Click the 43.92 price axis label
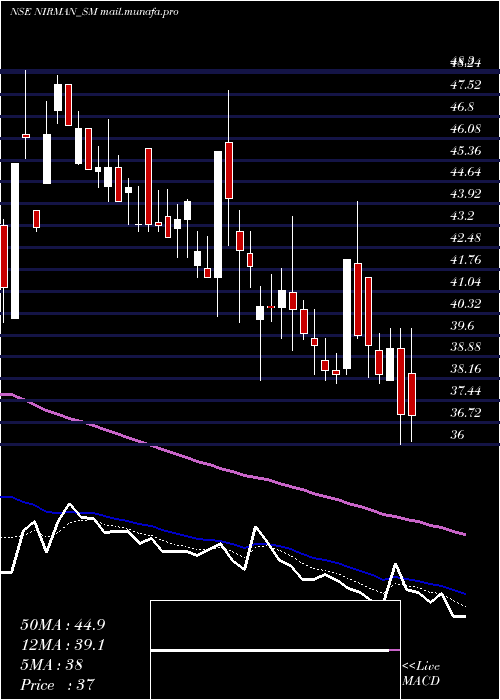The image size is (500, 700). (x=466, y=194)
